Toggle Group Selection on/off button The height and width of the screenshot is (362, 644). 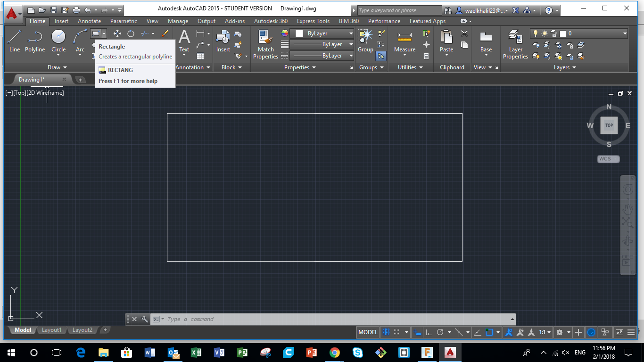pyautogui.click(x=381, y=56)
